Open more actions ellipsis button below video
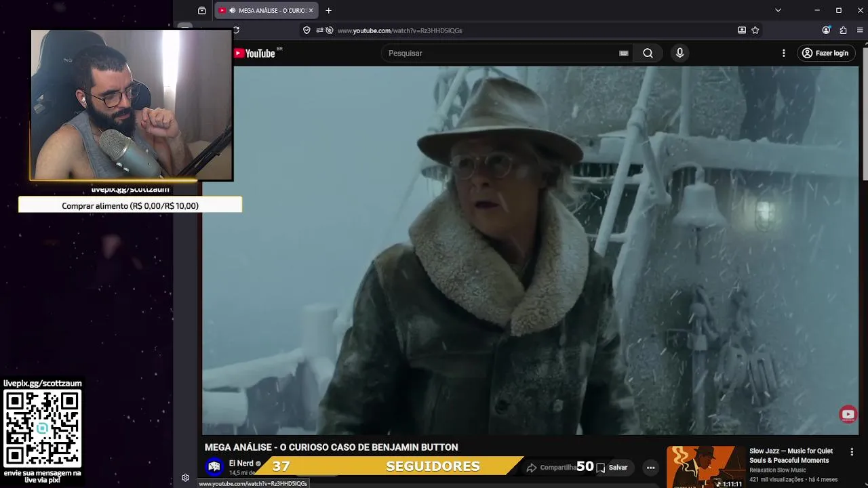 (650, 467)
